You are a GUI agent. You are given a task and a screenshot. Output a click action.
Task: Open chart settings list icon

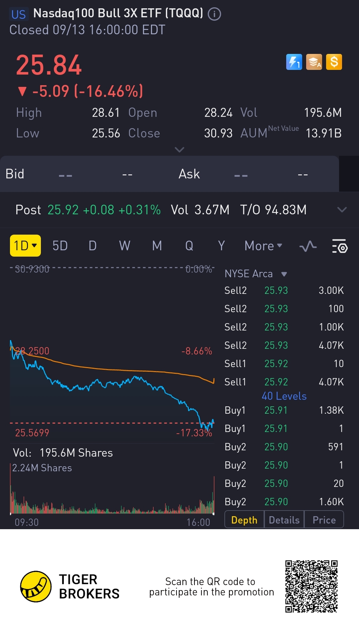[x=339, y=246]
